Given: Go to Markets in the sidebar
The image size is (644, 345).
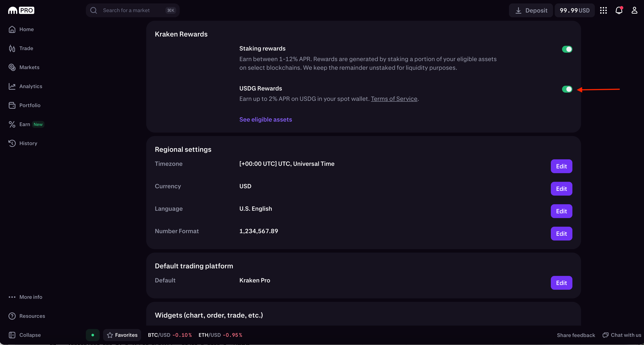Looking at the screenshot, I should [x=24, y=67].
